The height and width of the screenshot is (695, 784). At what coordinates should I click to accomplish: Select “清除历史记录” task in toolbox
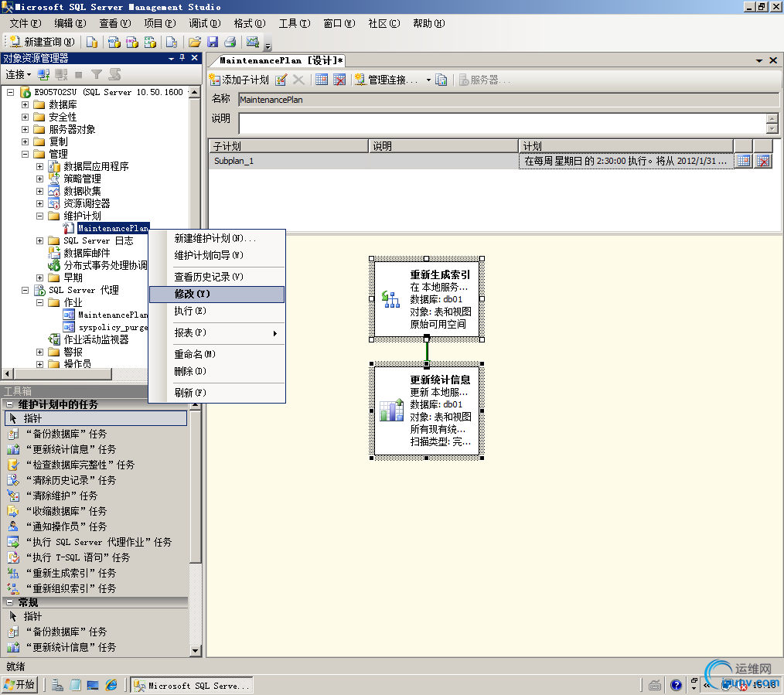71,481
